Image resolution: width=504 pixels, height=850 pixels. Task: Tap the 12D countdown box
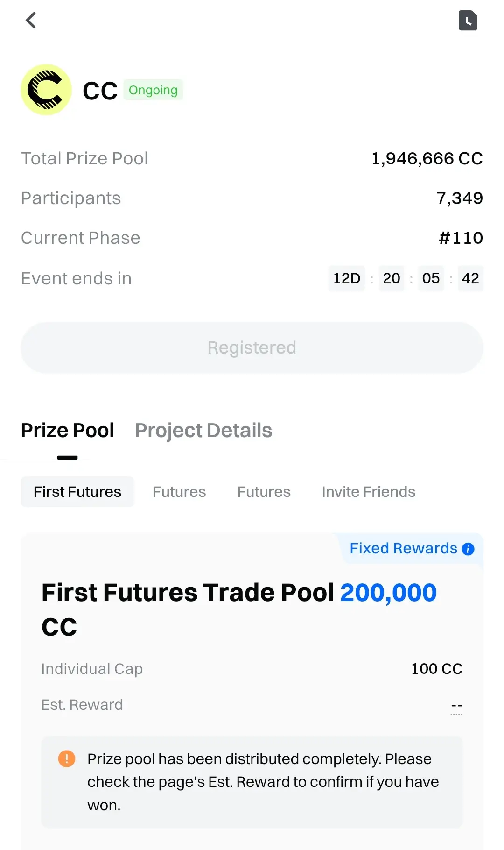point(347,278)
